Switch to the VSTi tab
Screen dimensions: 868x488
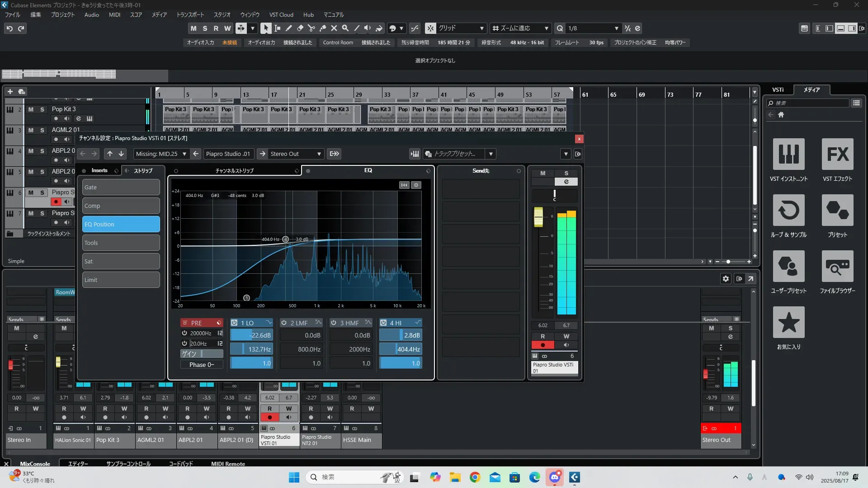[x=778, y=89]
